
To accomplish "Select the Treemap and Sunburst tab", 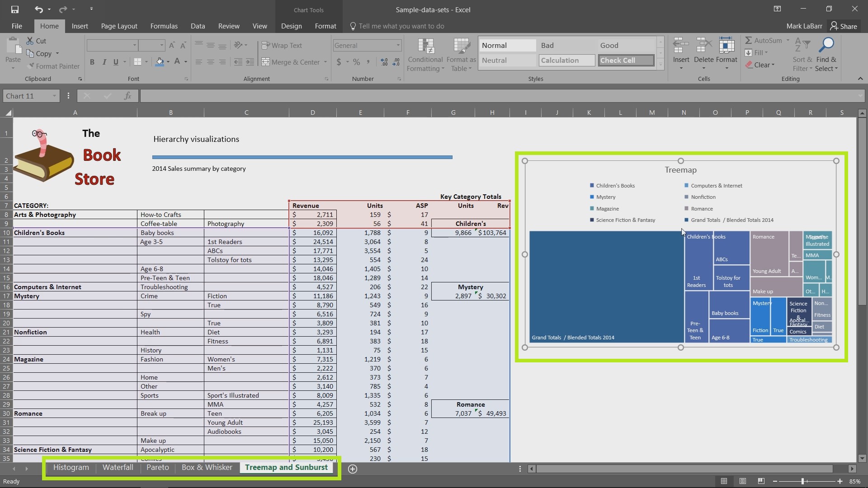I will pyautogui.click(x=287, y=467).
